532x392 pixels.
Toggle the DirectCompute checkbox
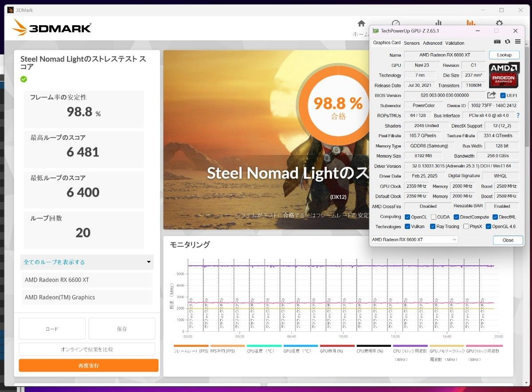456,217
